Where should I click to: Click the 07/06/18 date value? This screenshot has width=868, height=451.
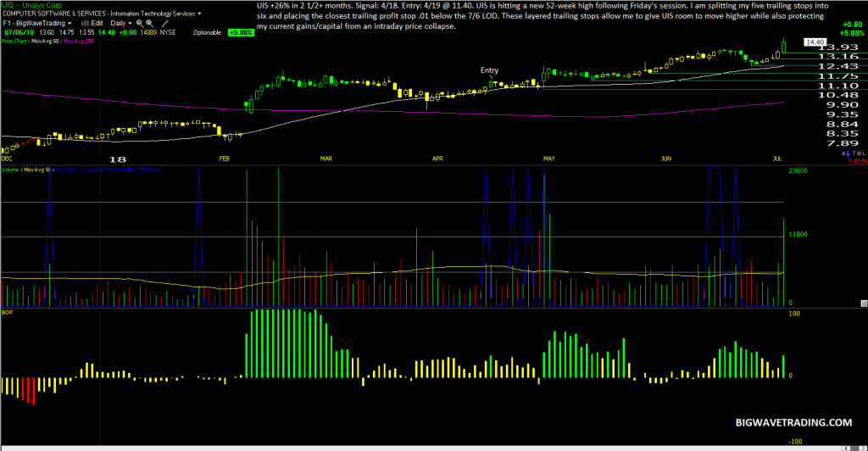pyautogui.click(x=19, y=33)
